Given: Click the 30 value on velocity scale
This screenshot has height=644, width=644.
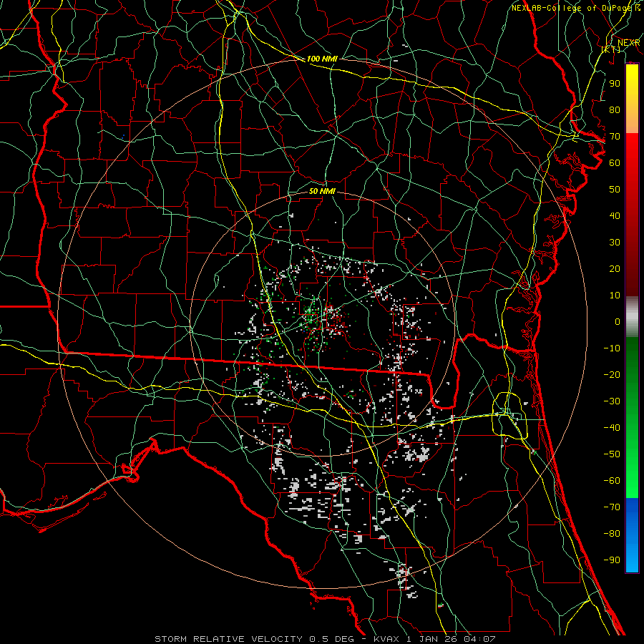Looking at the screenshot, I should tap(615, 243).
